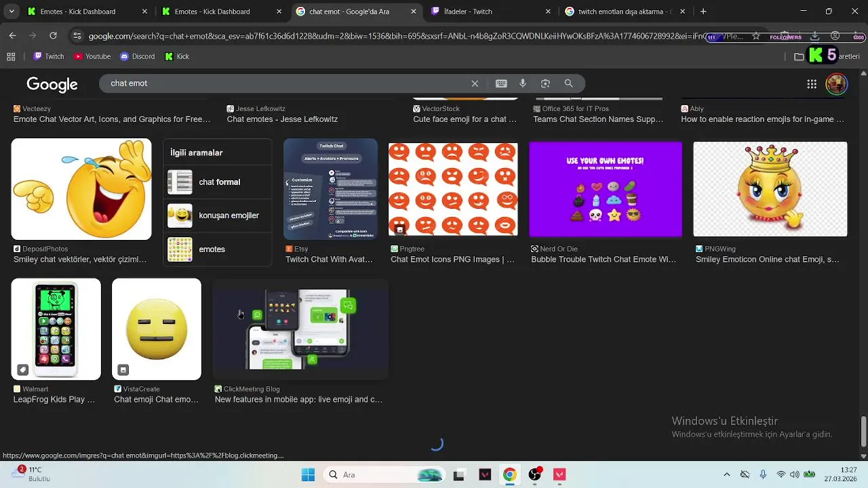
Task: Open 'Cute face emoji for a chat' link
Action: (465, 119)
